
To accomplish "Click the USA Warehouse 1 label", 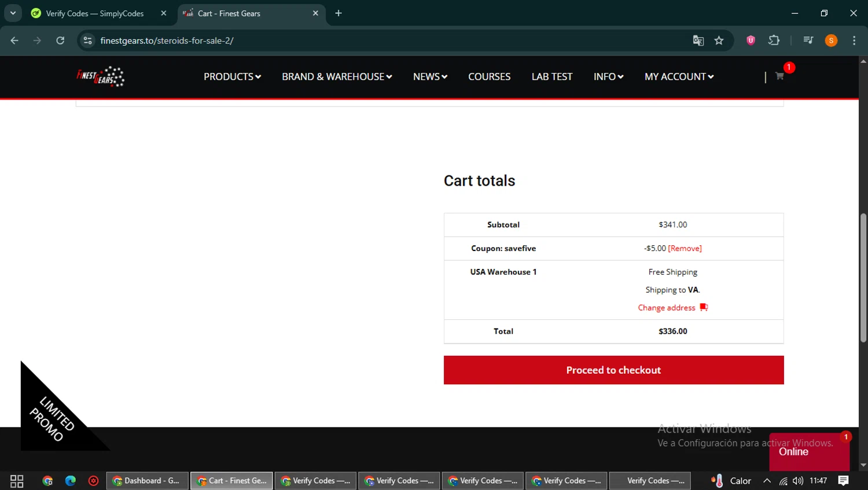I will pyautogui.click(x=503, y=272).
